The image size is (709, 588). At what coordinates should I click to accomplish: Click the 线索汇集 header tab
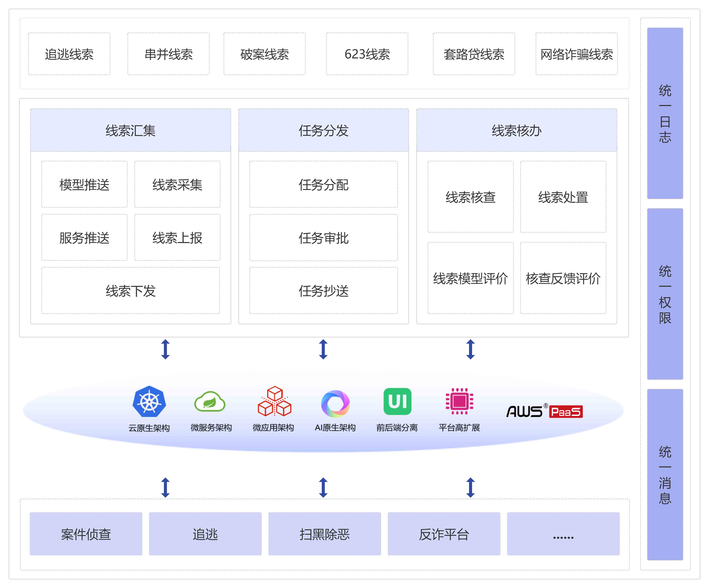[131, 130]
